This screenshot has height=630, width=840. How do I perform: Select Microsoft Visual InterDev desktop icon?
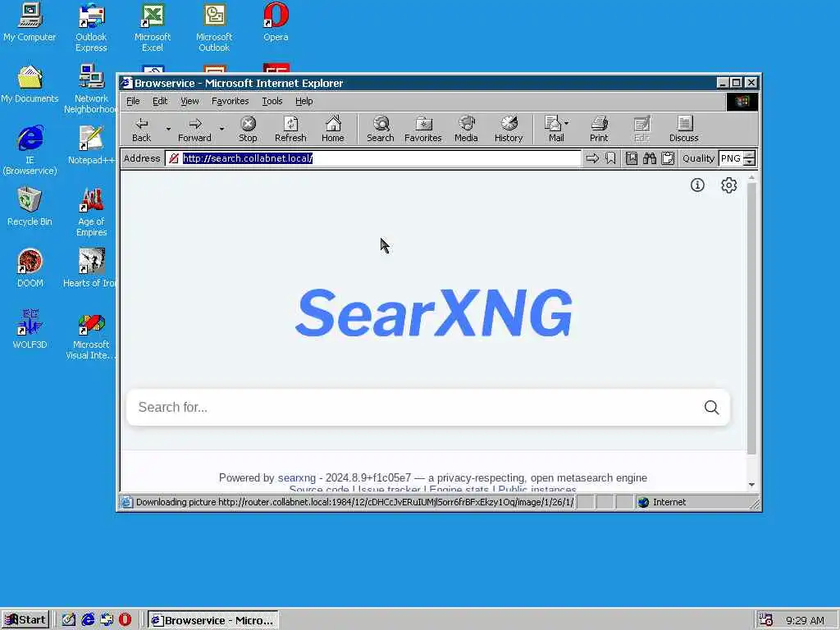91,336
